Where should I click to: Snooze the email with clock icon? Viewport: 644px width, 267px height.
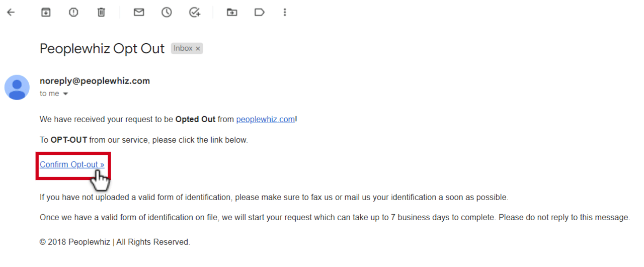tap(167, 13)
